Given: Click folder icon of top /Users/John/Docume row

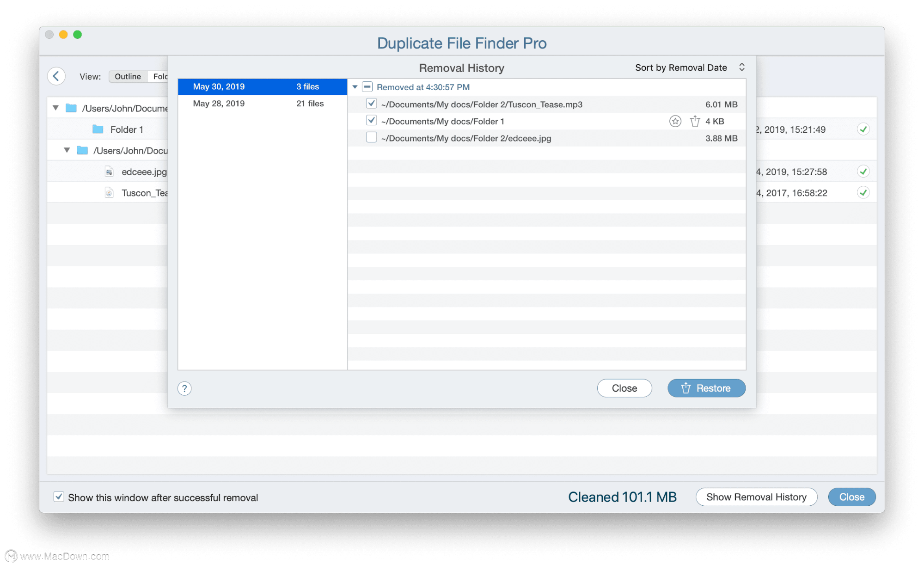Looking at the screenshot, I should pyautogui.click(x=71, y=108).
